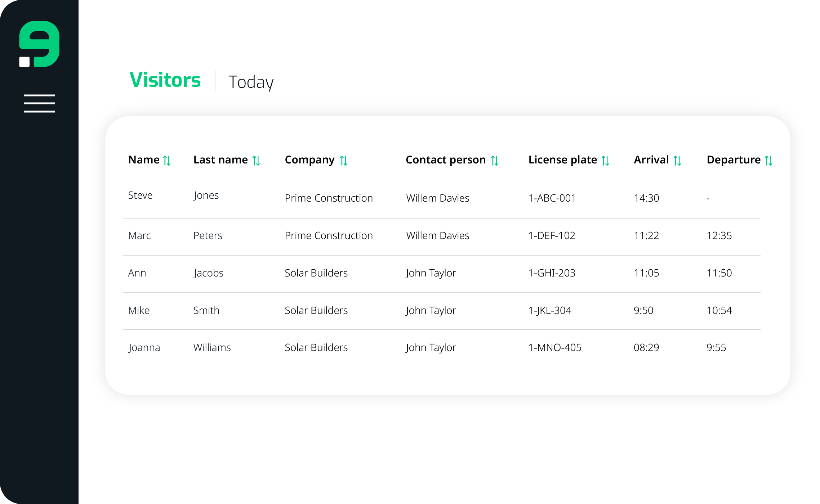The width and height of the screenshot is (820, 504).
Task: Select the Today tab
Action: pyautogui.click(x=251, y=82)
